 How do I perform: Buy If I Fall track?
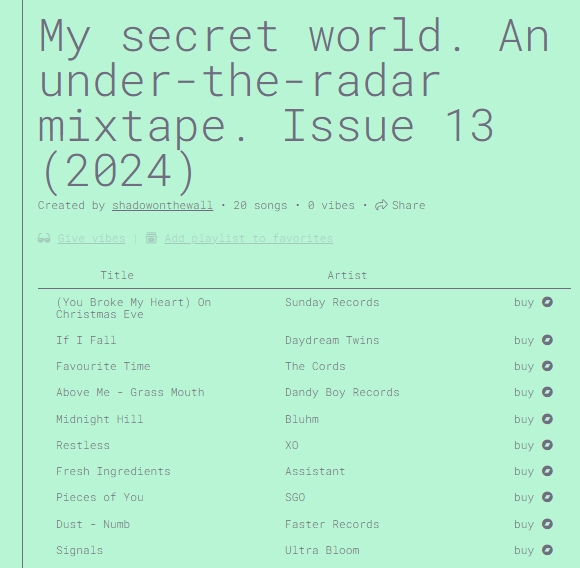pyautogui.click(x=524, y=340)
